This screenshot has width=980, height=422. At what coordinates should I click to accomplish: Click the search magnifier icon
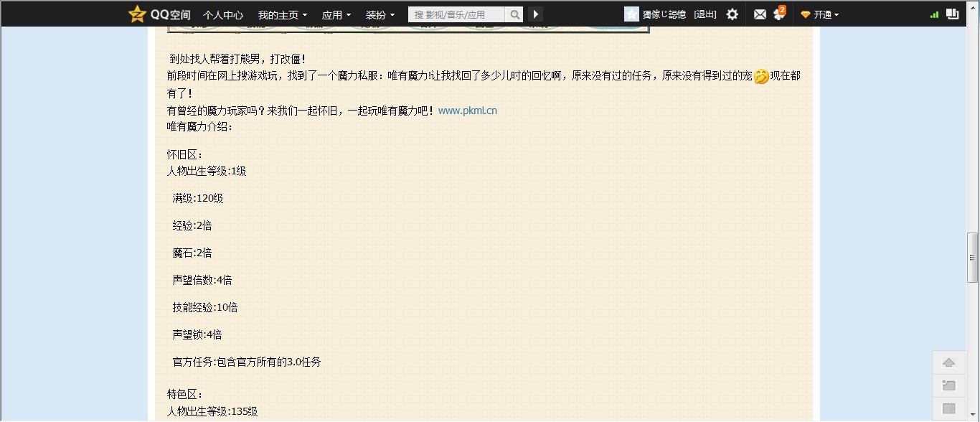click(514, 14)
